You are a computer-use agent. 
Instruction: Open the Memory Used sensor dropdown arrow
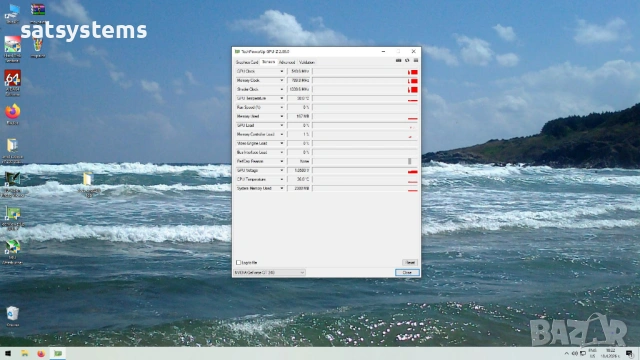[x=281, y=116]
